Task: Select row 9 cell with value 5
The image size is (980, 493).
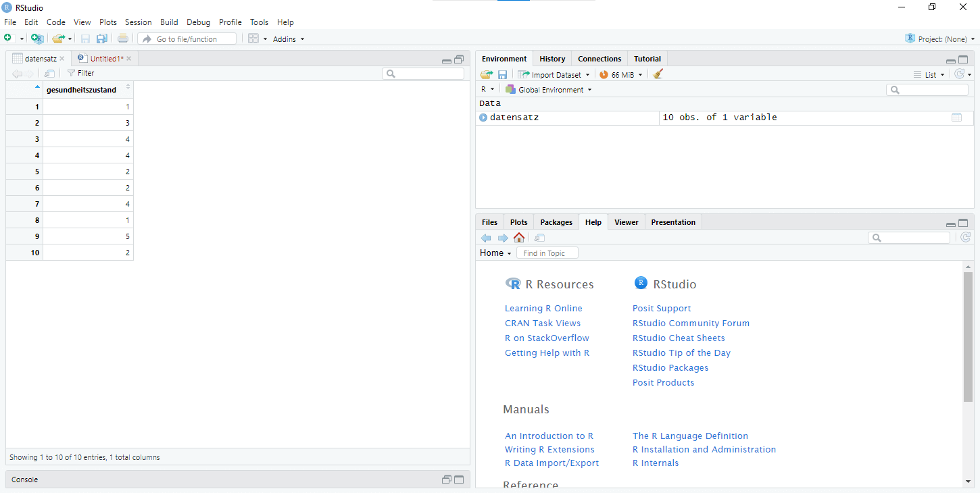Action: (88, 236)
